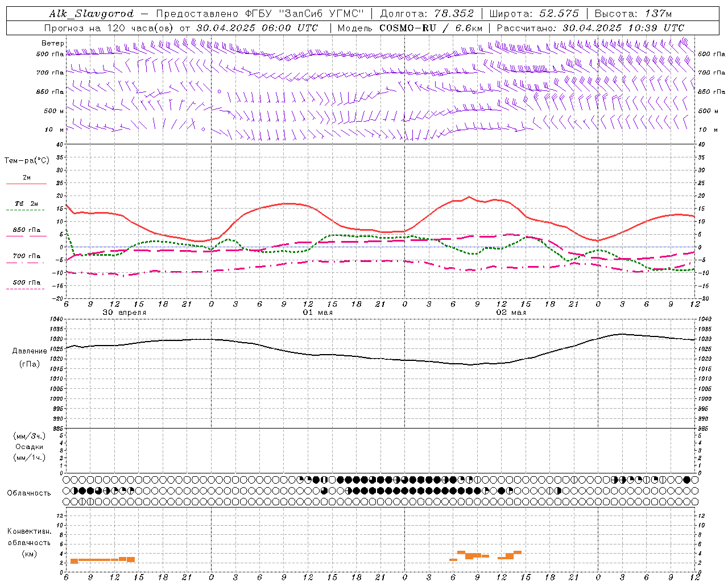Click the (мм/3ч.) precipitation unit label

pyautogui.click(x=30, y=436)
